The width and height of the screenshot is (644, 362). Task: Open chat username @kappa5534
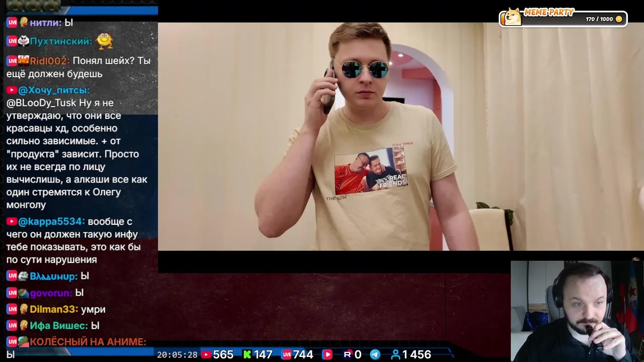(52, 222)
